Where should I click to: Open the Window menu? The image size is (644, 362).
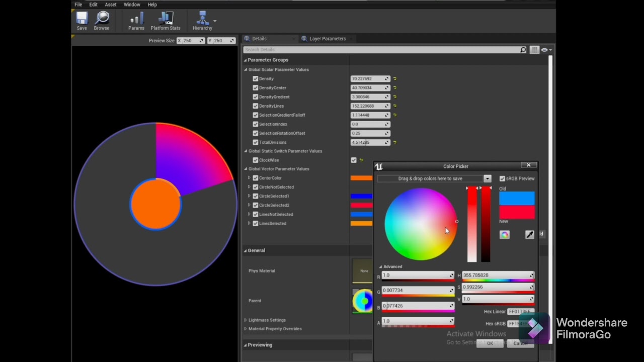click(132, 5)
